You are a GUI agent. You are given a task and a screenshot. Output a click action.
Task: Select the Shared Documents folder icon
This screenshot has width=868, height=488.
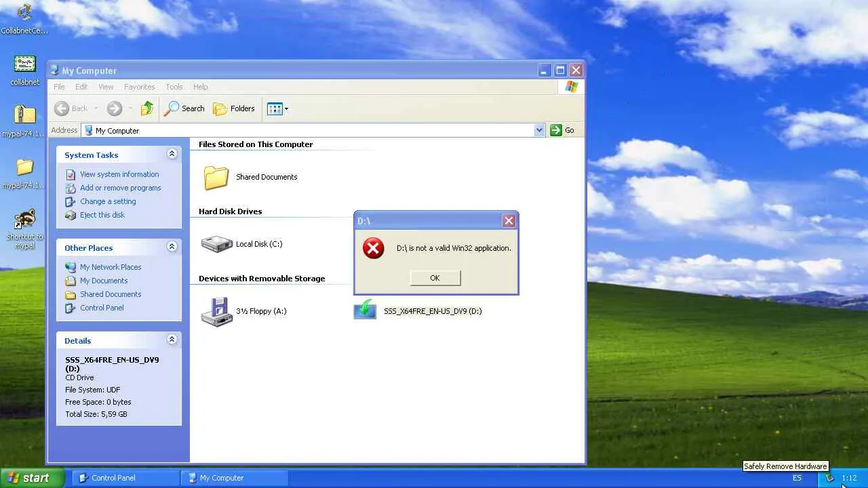pos(216,177)
